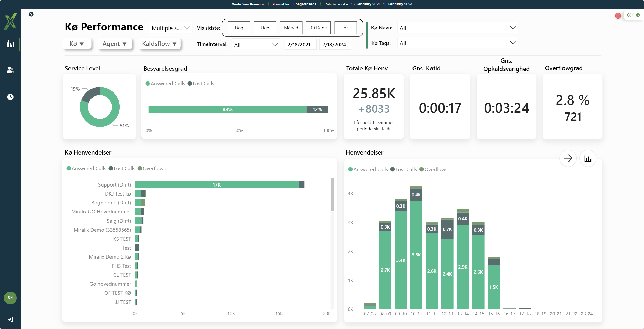Click the logout icon in sidebar

[x=10, y=319]
